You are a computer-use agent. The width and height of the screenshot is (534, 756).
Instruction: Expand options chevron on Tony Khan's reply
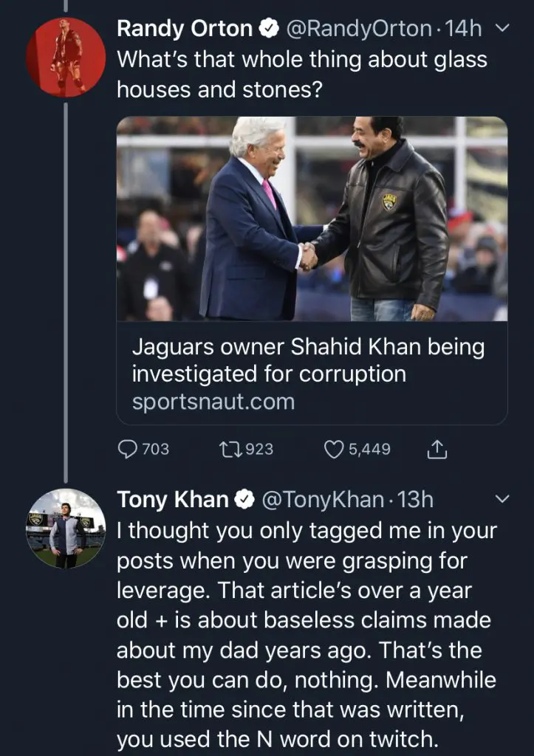coord(502,500)
